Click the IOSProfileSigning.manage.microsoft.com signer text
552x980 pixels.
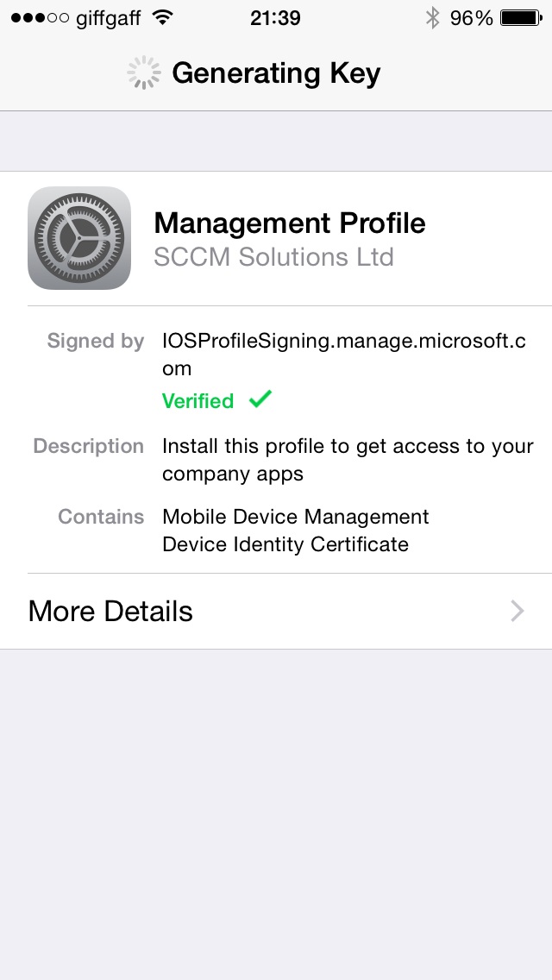343,354
